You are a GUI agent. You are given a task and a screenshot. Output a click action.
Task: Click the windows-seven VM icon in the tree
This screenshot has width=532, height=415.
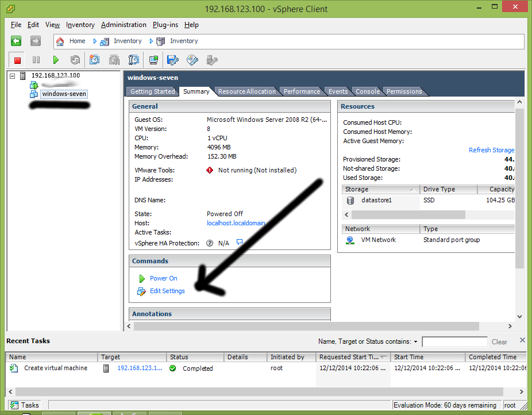[x=33, y=94]
